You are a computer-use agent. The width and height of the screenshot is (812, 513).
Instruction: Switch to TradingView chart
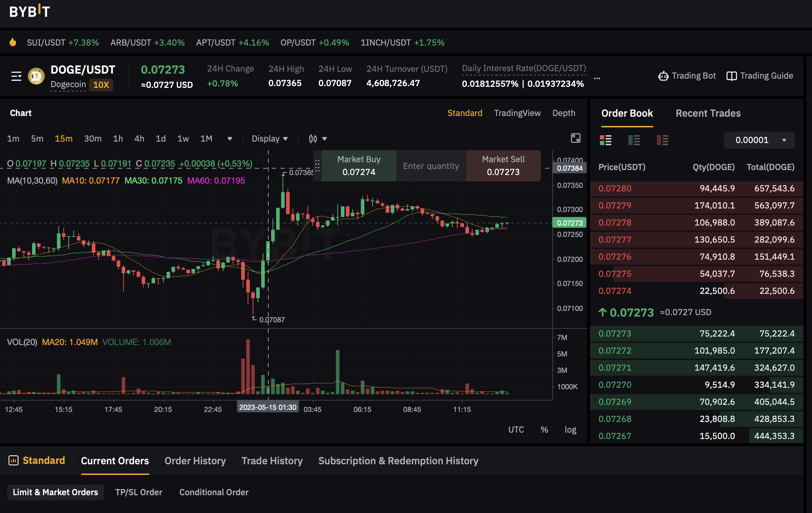(x=517, y=113)
